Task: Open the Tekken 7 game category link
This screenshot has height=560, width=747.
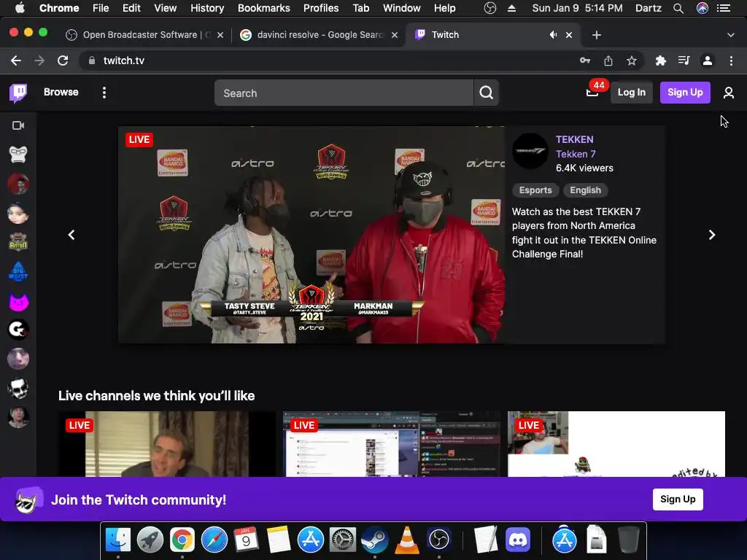Action: 576,154
